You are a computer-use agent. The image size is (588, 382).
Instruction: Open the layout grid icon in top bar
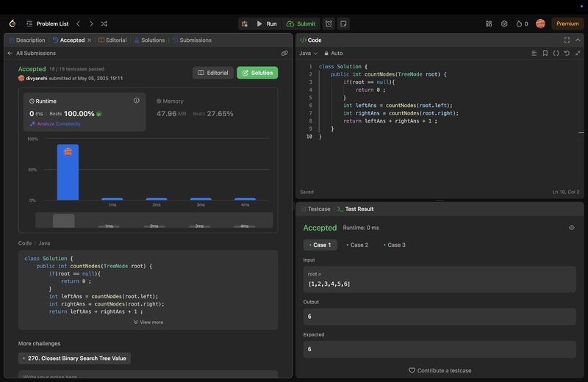pos(489,24)
